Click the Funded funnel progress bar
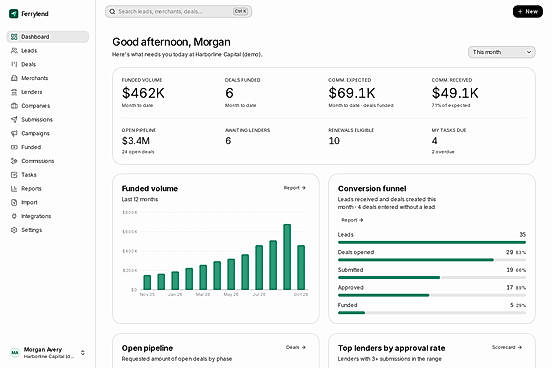Image resolution: width=552 pixels, height=368 pixels. (x=432, y=313)
